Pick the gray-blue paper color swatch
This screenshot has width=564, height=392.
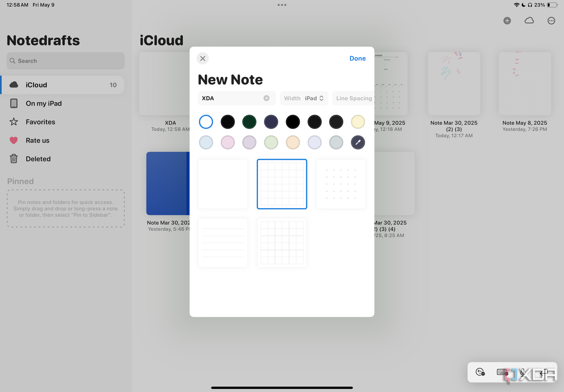point(336,142)
